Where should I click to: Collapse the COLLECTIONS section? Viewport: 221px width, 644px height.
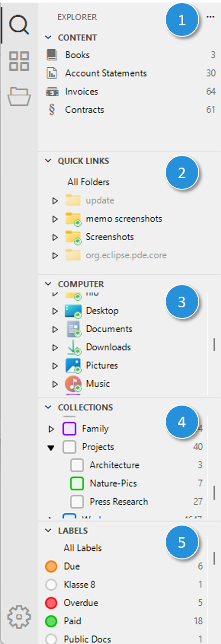pyautogui.click(x=49, y=407)
